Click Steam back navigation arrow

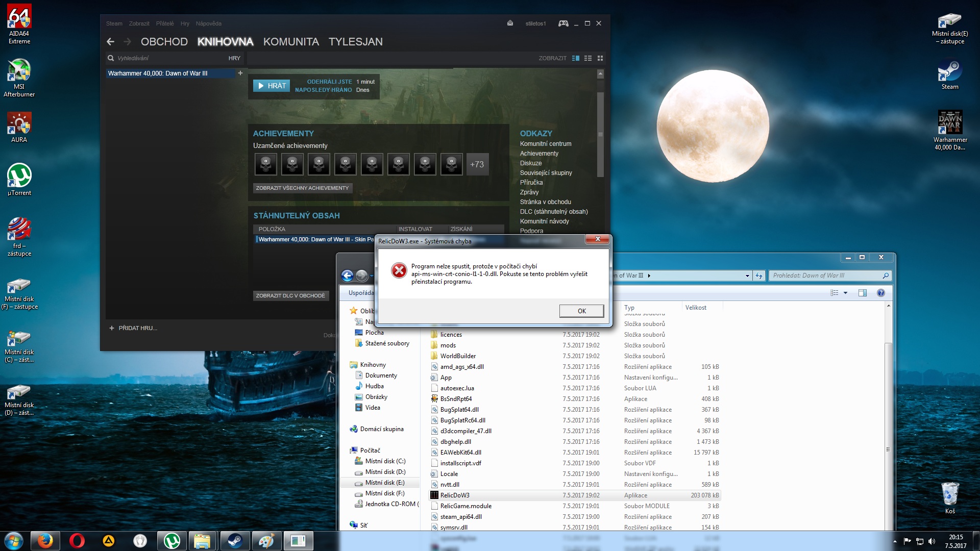(x=110, y=42)
